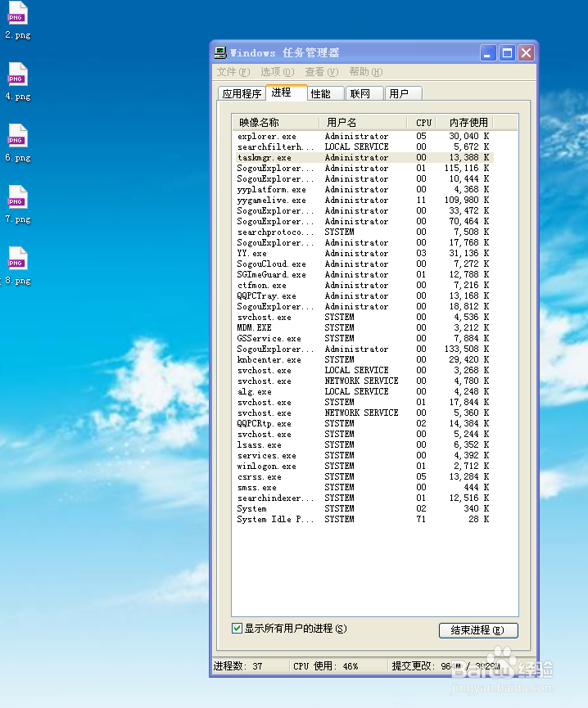Sort by the CPU column header
Viewport: 588px width, 708px height.
click(x=423, y=122)
